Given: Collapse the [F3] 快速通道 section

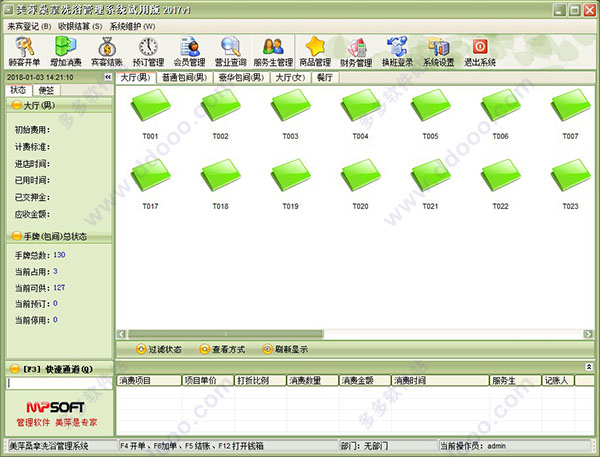Looking at the screenshot, I should (x=15, y=369).
